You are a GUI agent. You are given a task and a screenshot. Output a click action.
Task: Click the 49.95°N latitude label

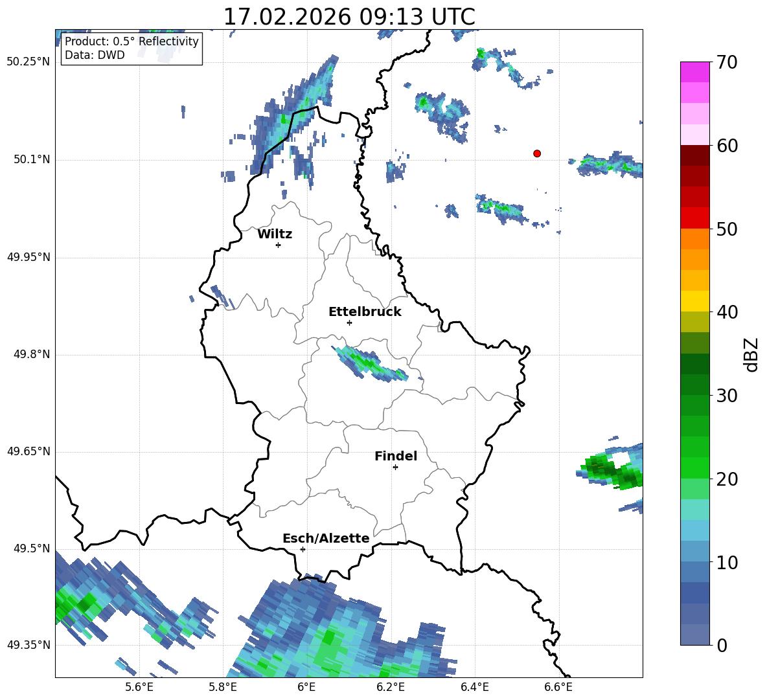point(29,256)
